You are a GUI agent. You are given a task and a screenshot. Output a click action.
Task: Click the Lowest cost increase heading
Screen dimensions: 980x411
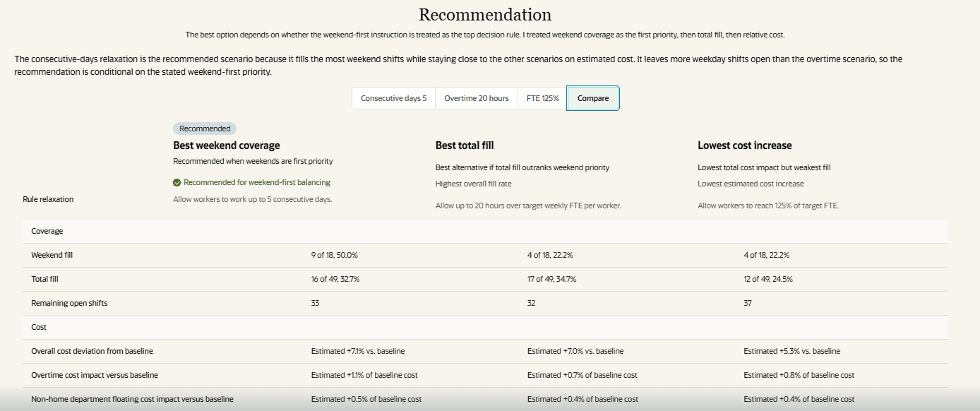click(745, 145)
